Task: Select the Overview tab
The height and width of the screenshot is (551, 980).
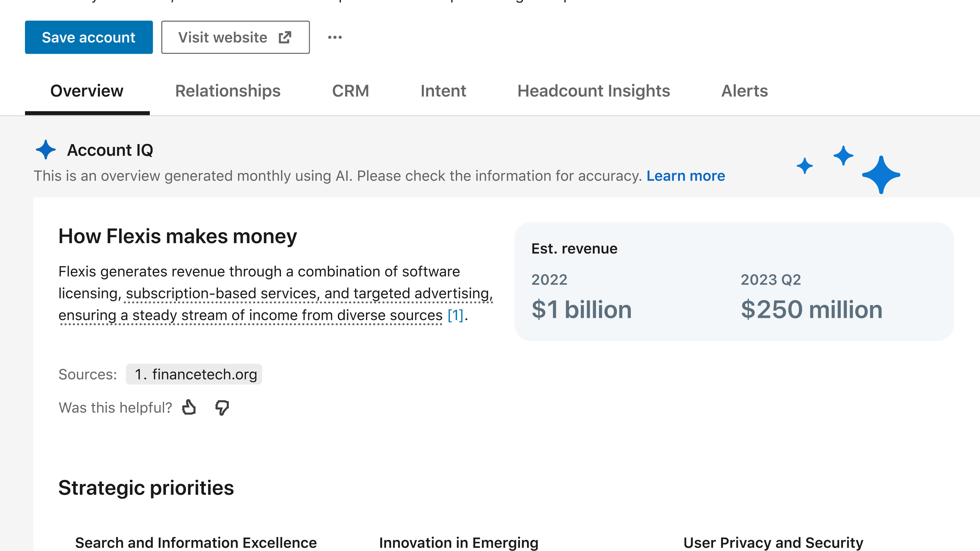Action: (x=87, y=91)
